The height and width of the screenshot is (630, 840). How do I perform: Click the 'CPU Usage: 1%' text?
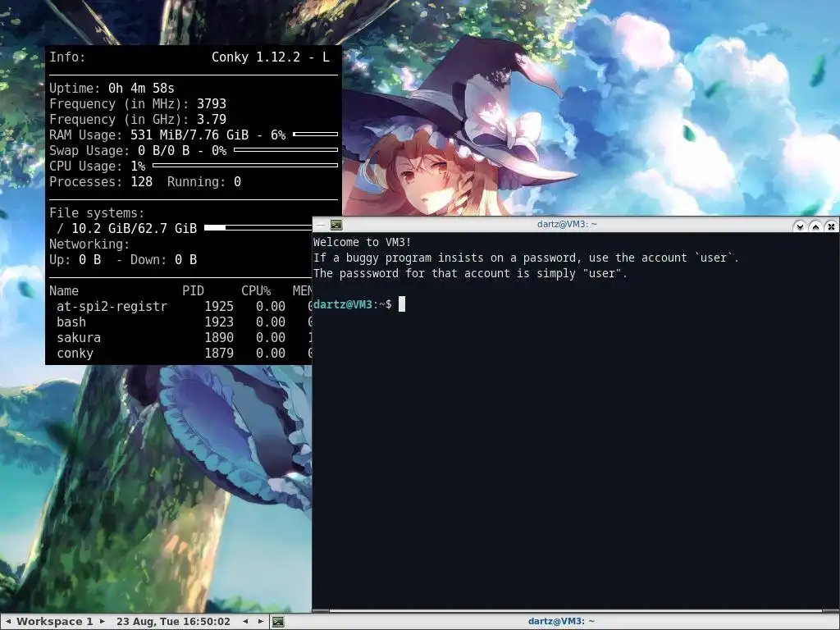click(97, 167)
